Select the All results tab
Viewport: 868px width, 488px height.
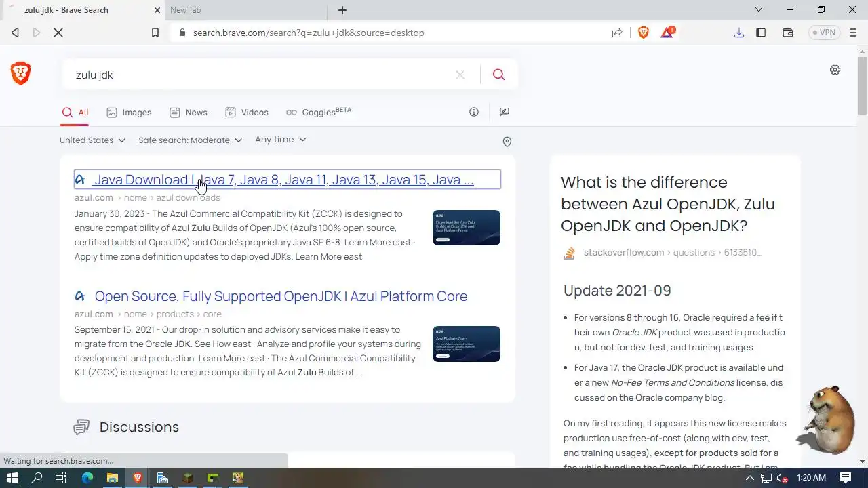click(x=75, y=113)
